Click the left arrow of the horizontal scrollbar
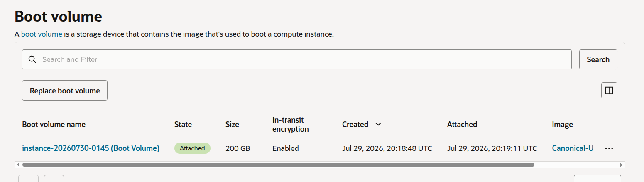This screenshot has width=644, height=182. (18, 165)
